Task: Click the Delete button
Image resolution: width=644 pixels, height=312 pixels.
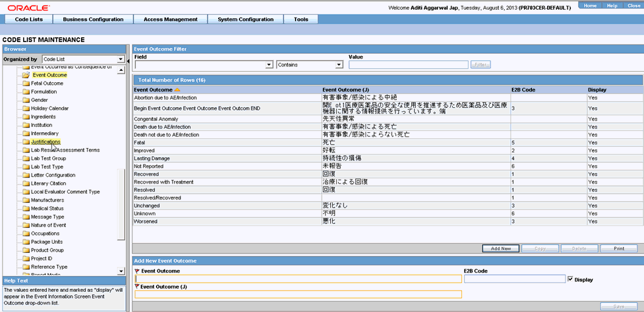Action: point(579,249)
